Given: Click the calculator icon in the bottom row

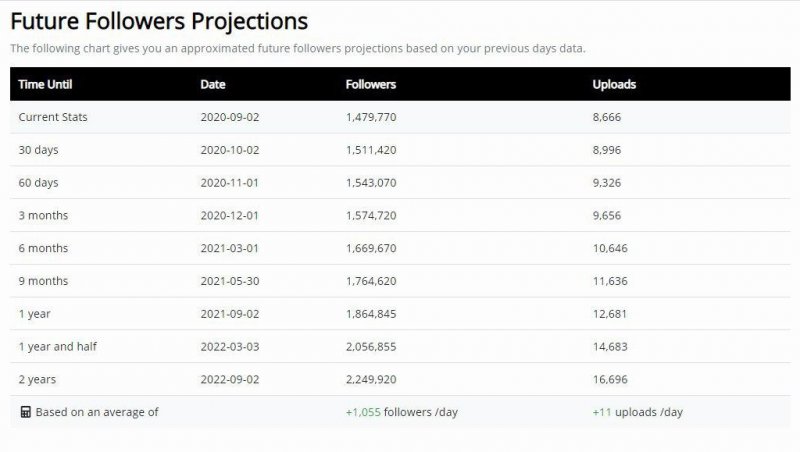Looking at the screenshot, I should [25, 412].
